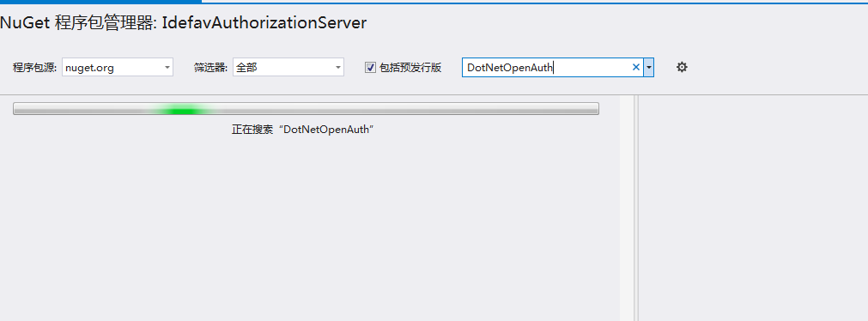Viewport: 868px width, 321px height.
Task: Click the green search progress bar
Action: (306, 108)
